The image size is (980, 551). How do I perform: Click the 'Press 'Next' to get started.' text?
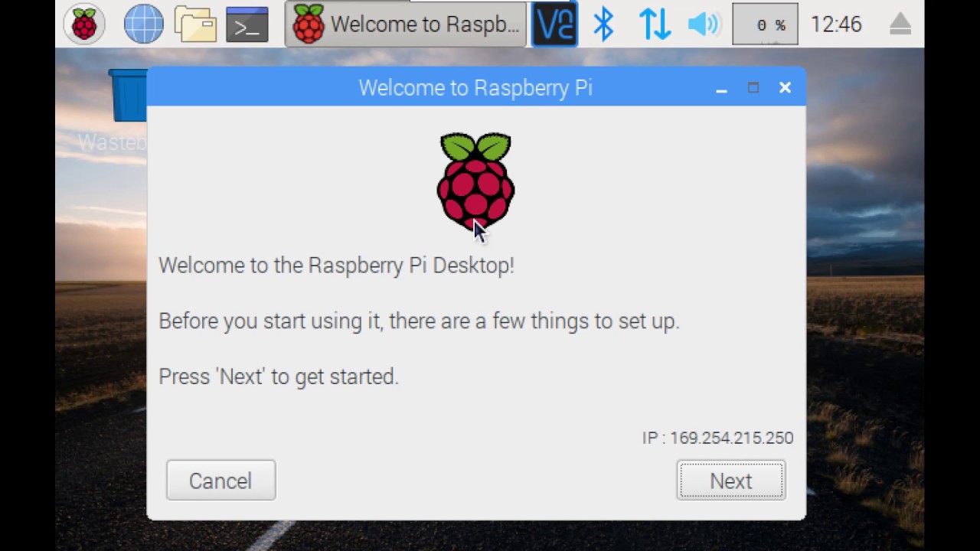pyautogui.click(x=279, y=377)
